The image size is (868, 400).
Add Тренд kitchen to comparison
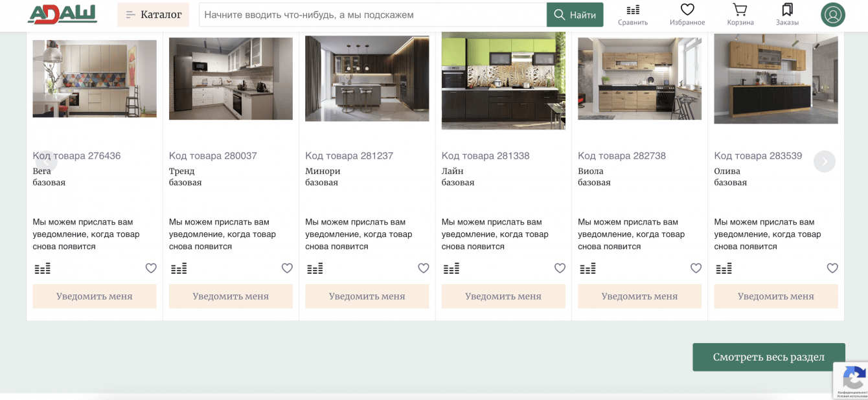click(x=179, y=268)
